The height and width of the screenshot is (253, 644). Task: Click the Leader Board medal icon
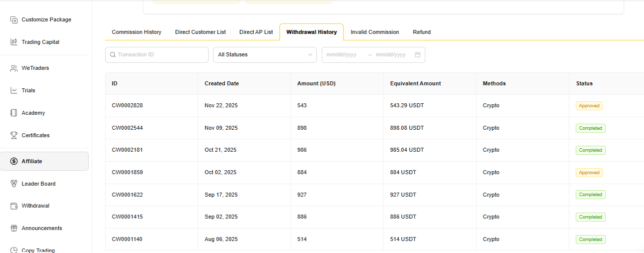click(14, 184)
